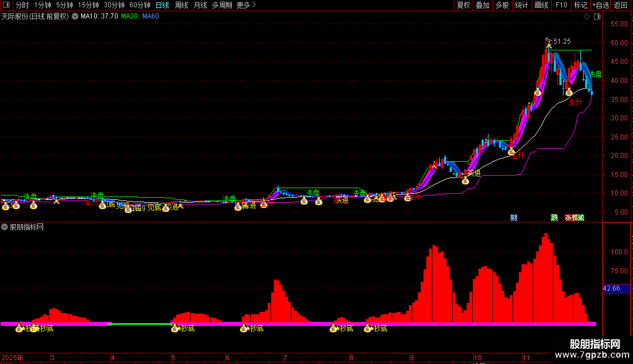Click the diamond icon on main chart
633x364 pixels.
tap(587, 16)
